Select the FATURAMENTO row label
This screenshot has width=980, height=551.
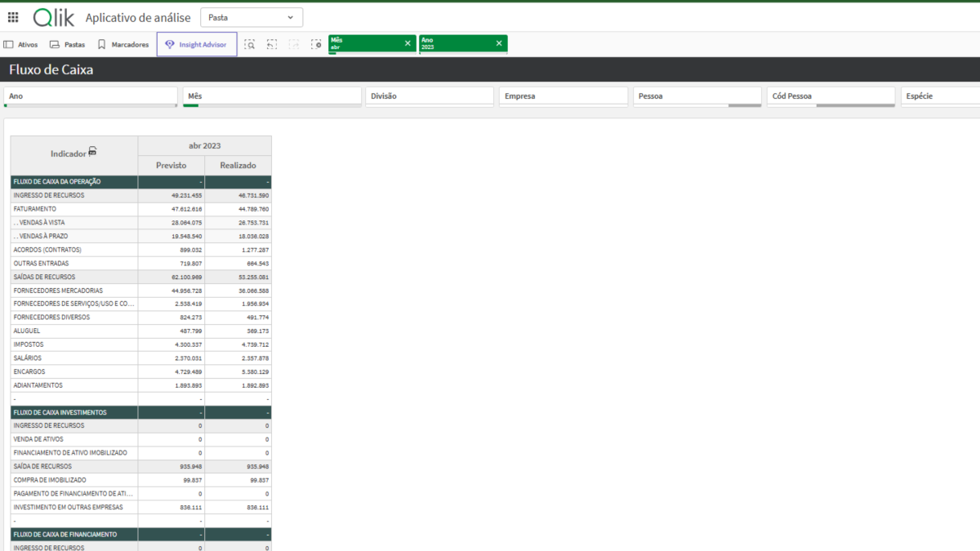pyautogui.click(x=35, y=209)
